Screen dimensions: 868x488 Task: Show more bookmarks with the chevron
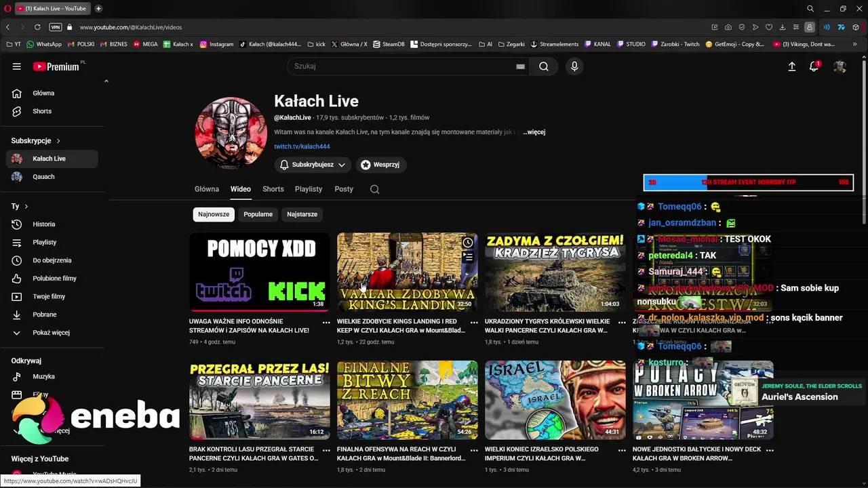(855, 44)
